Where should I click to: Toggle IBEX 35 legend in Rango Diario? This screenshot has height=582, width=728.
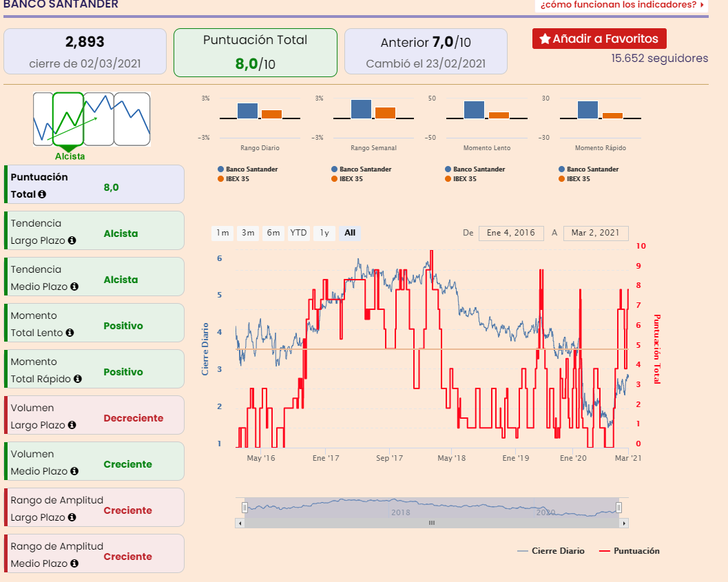click(x=233, y=178)
